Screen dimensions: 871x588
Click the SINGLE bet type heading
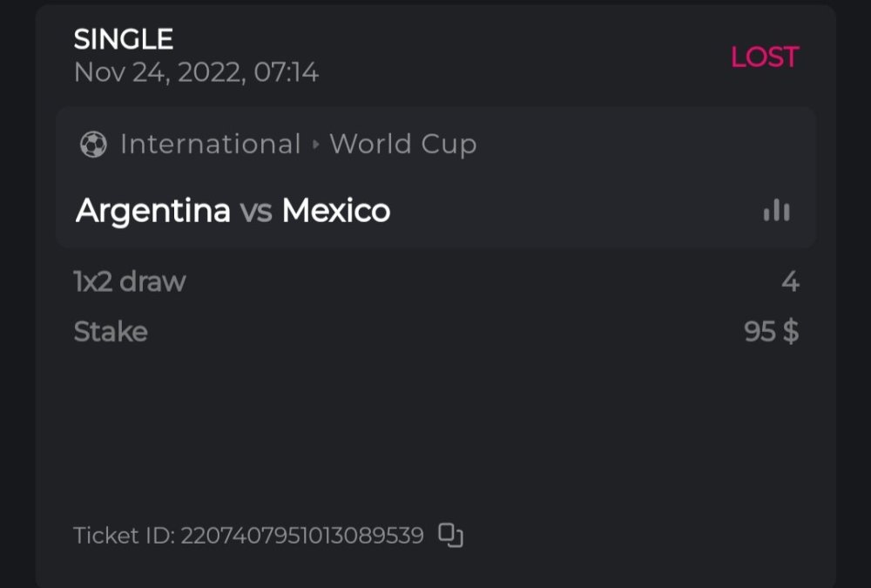pyautogui.click(x=124, y=39)
